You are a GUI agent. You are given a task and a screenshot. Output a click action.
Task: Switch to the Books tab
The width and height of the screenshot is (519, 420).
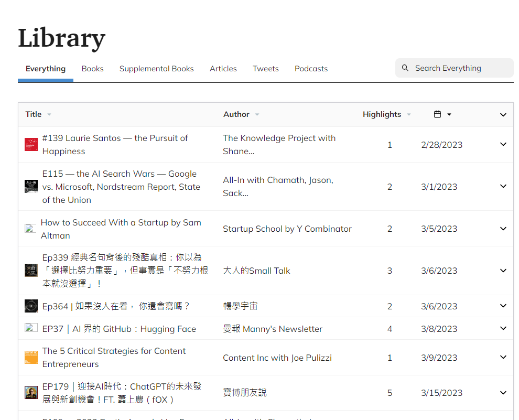pos(92,69)
